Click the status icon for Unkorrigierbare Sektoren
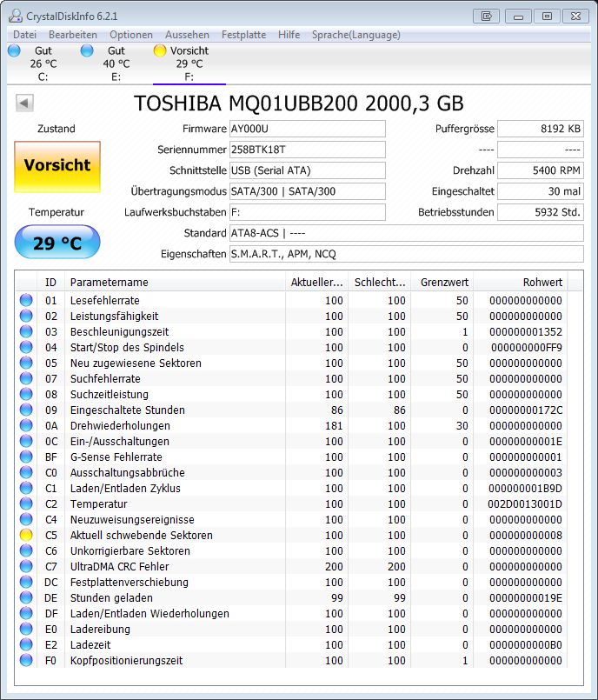Image resolution: width=598 pixels, height=700 pixels. 26,550
